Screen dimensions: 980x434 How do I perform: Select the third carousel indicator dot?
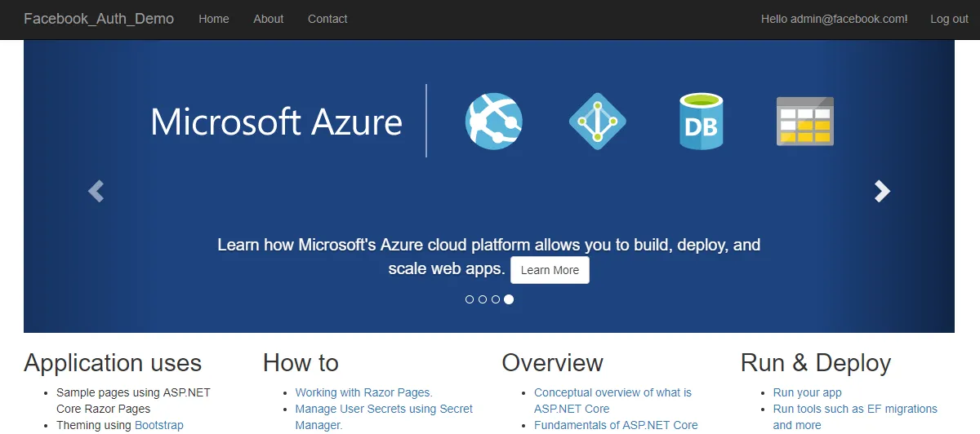click(496, 299)
